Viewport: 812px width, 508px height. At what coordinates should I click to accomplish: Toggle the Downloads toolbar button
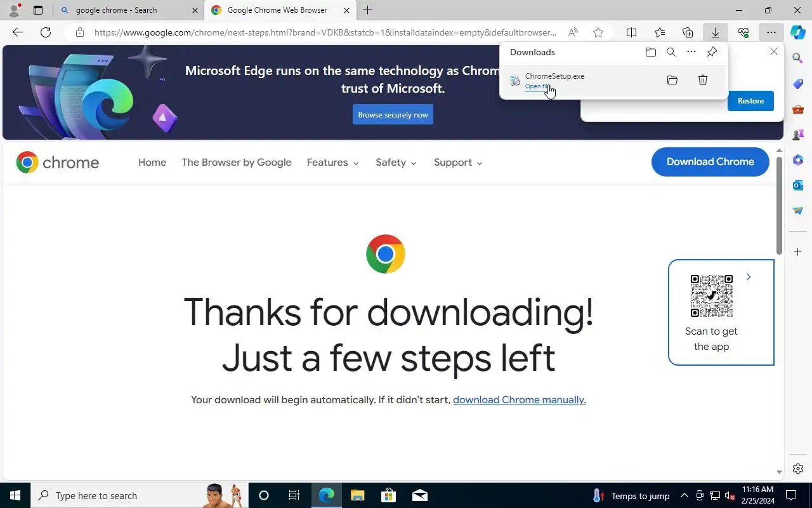(716, 32)
